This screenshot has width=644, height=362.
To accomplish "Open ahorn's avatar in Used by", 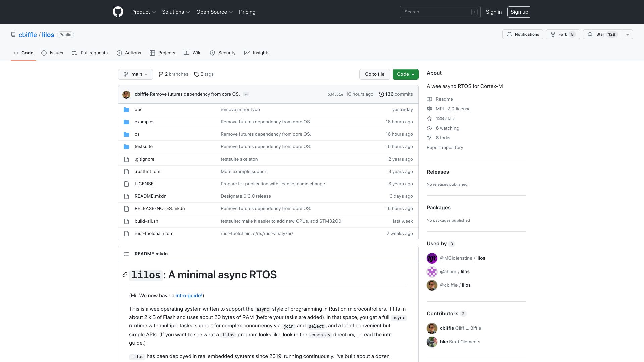I will pos(432,272).
